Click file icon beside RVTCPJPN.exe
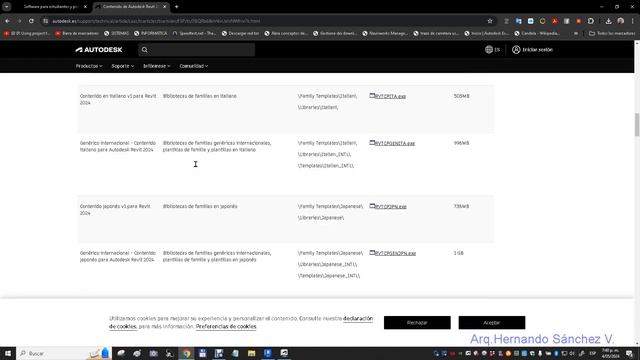Screen dimensions: 640x360 click(372, 206)
